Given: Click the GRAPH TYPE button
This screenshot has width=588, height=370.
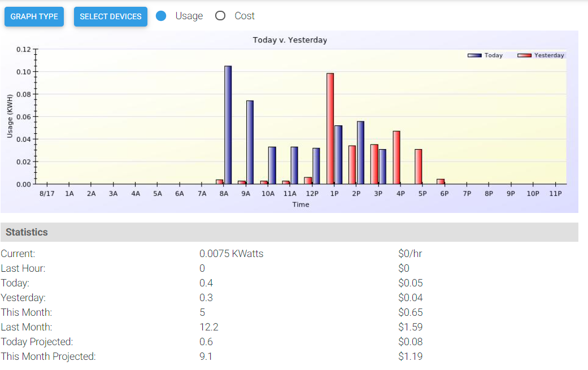Looking at the screenshot, I should pyautogui.click(x=34, y=16).
